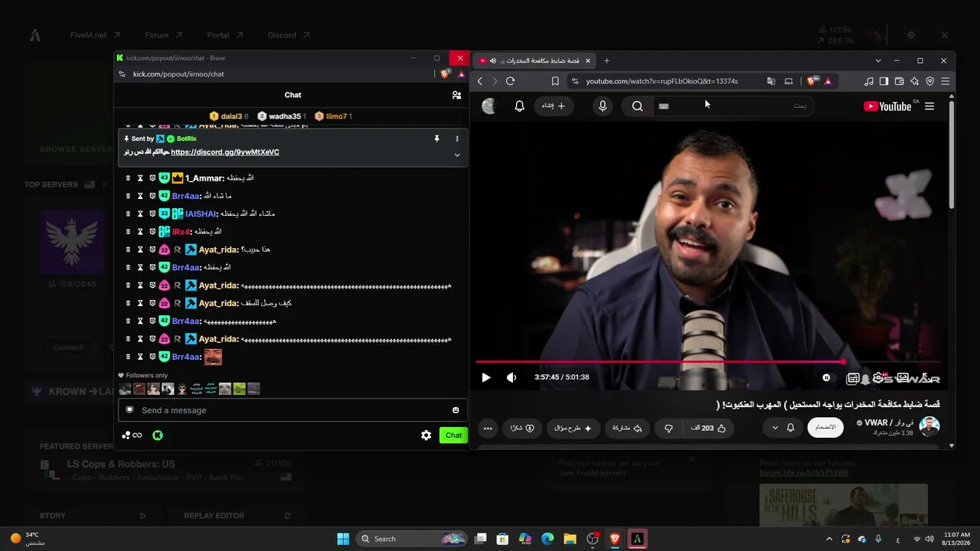Bookmark the YouTube page

point(555,81)
